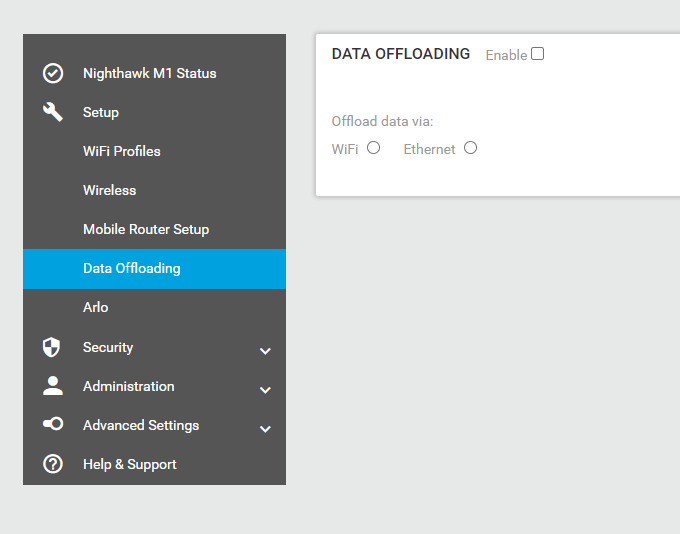Go to the Wireless settings page
The image size is (680, 534).
[x=110, y=190]
